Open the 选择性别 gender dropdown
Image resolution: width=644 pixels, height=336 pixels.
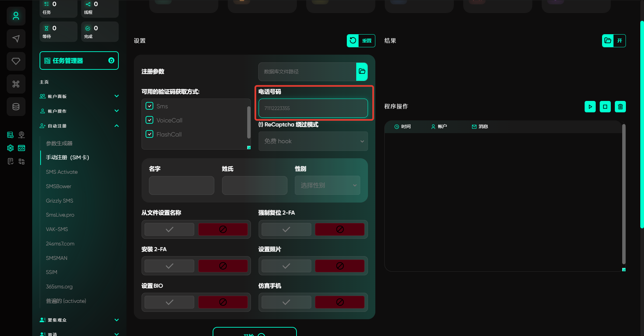click(x=327, y=185)
